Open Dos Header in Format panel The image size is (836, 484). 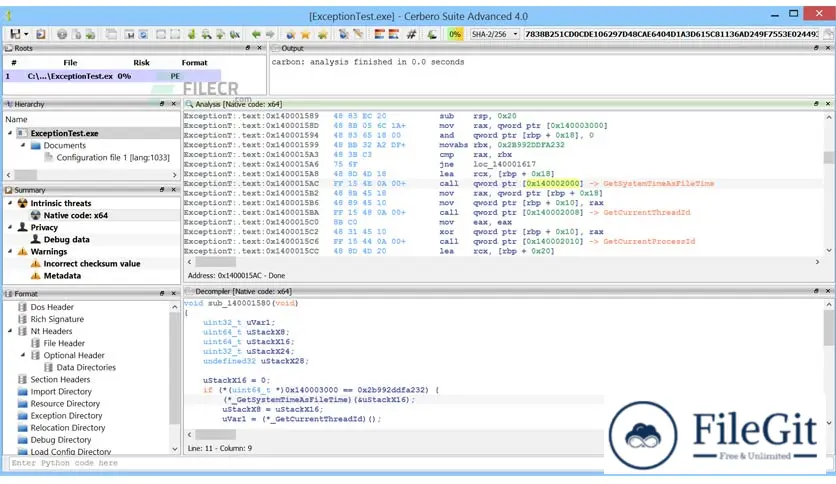coord(52,307)
